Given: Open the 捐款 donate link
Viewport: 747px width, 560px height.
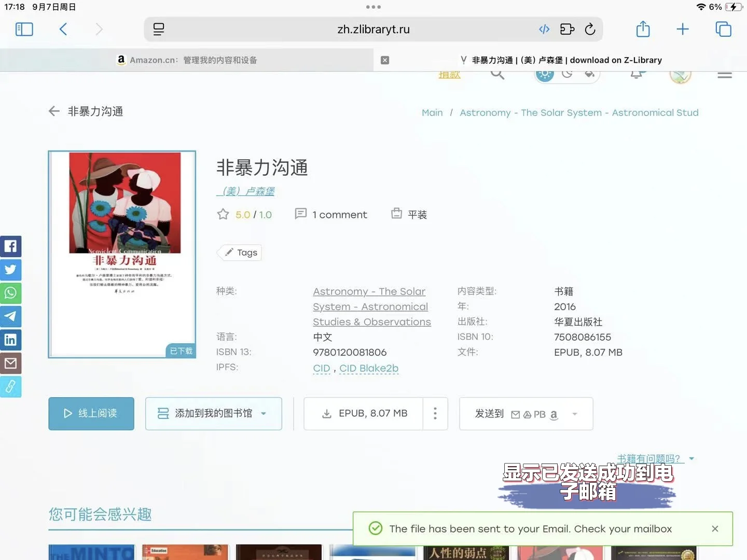Looking at the screenshot, I should click(x=449, y=75).
